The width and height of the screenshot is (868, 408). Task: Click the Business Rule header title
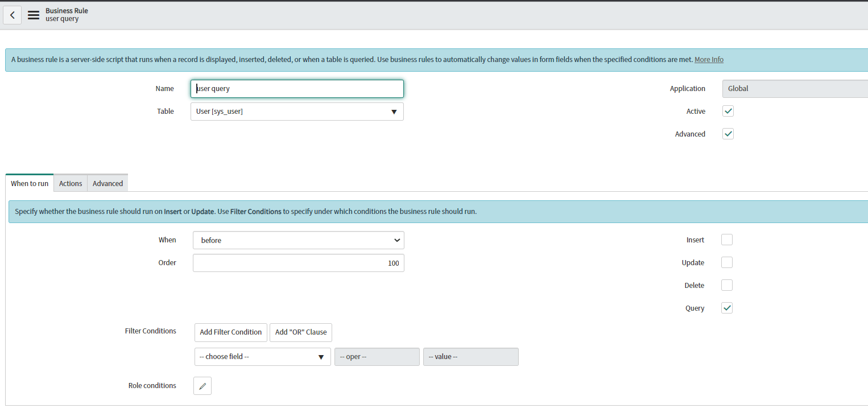pyautogui.click(x=67, y=11)
